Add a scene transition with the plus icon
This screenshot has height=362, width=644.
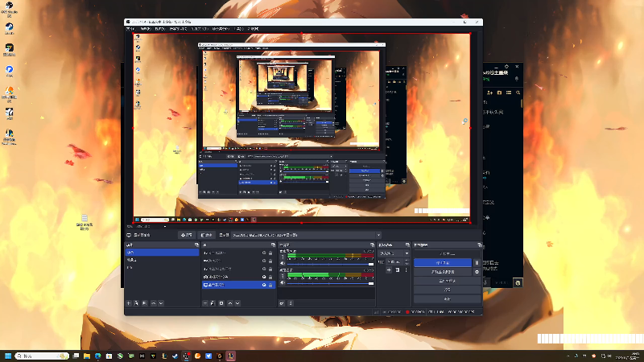pyautogui.click(x=389, y=270)
